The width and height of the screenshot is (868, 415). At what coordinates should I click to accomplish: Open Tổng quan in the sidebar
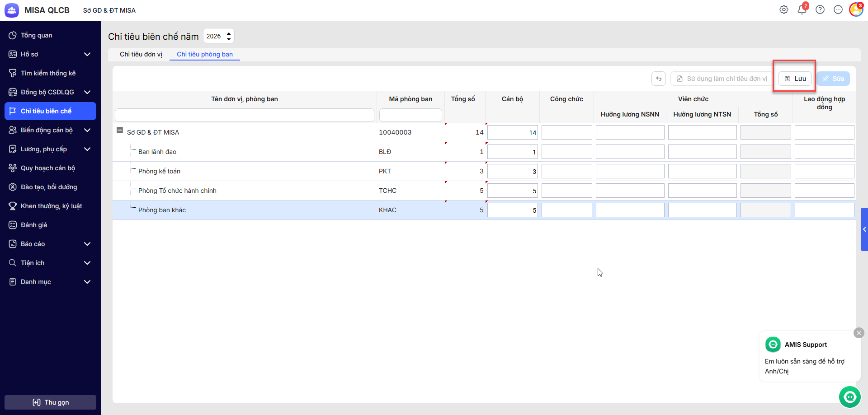click(x=36, y=35)
